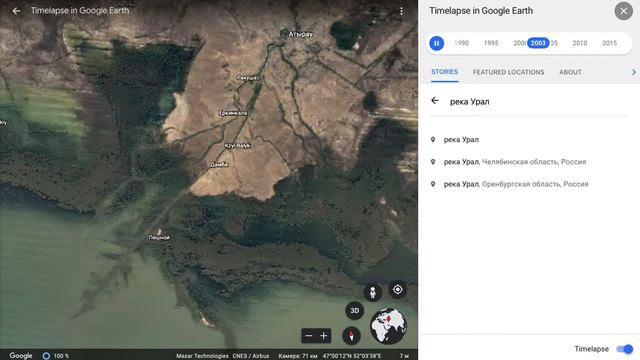Screen dimensions: 640x360
Task: Click the Атырау city label
Action: click(x=300, y=34)
